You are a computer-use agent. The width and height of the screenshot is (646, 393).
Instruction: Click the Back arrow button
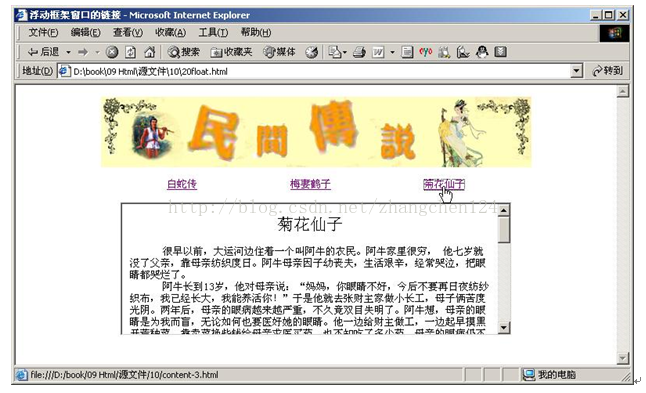tap(43, 52)
